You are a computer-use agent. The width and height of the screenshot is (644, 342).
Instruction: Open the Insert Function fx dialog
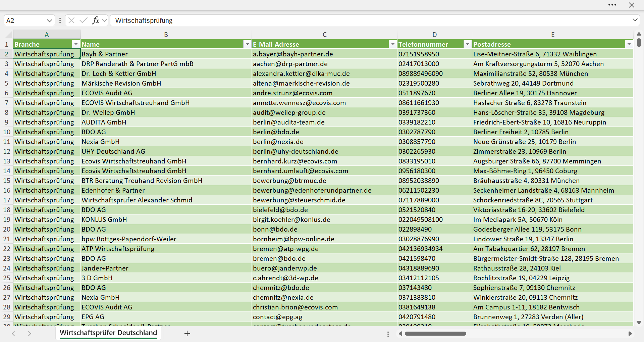[x=96, y=20]
